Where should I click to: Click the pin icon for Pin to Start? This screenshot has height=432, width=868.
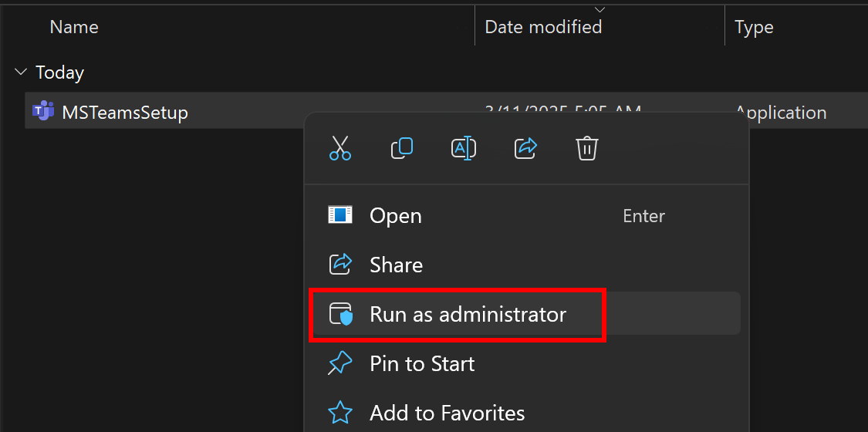[340, 363]
